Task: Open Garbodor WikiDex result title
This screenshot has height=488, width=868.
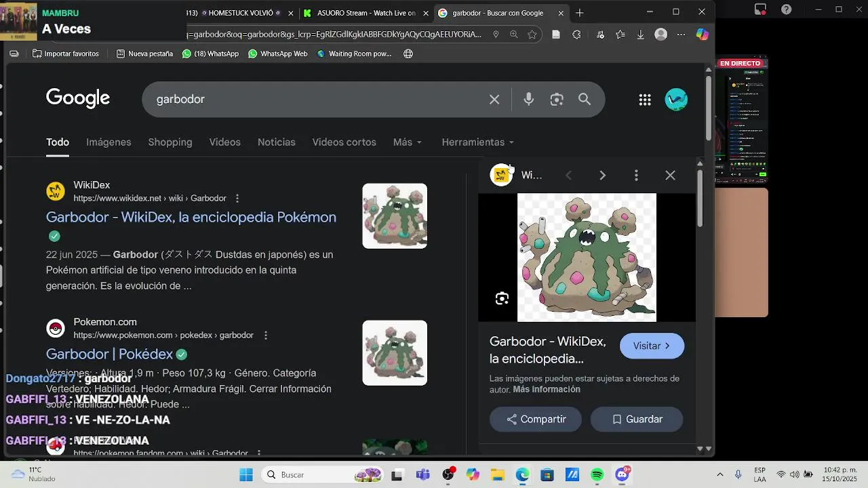Action: [191, 218]
